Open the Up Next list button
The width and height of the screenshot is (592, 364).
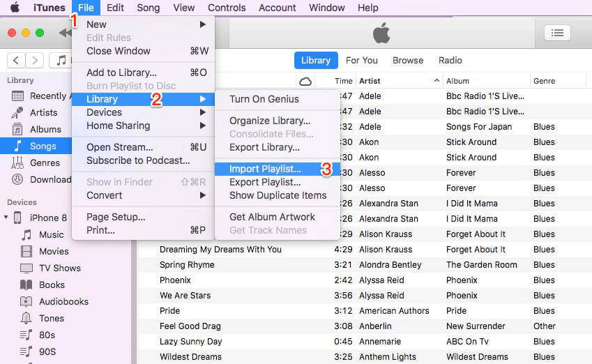click(x=557, y=33)
